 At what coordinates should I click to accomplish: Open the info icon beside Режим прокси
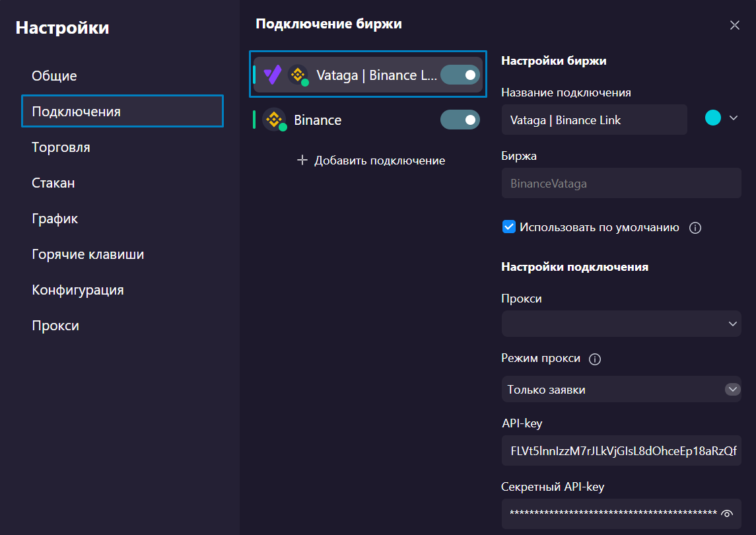pyautogui.click(x=595, y=359)
